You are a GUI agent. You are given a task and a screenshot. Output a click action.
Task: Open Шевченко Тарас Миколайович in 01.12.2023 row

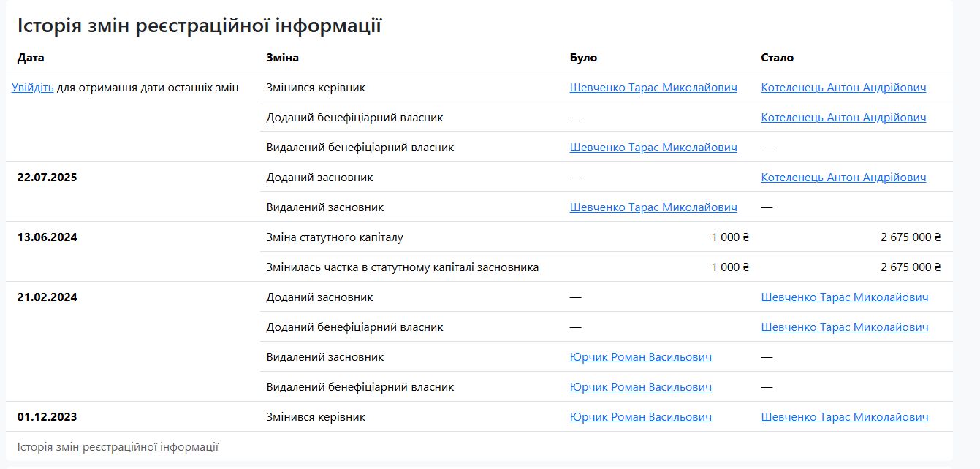pos(844,417)
